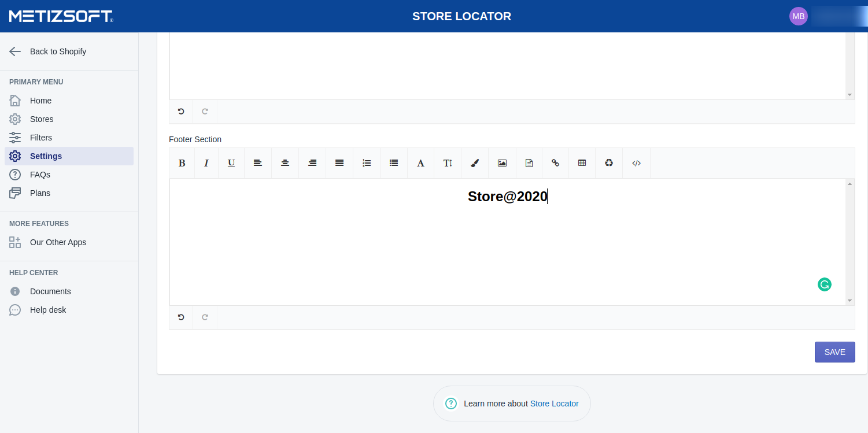Viewport: 868px width, 433px height.
Task: Apply italic formatting in Footer editor
Action: click(x=206, y=163)
